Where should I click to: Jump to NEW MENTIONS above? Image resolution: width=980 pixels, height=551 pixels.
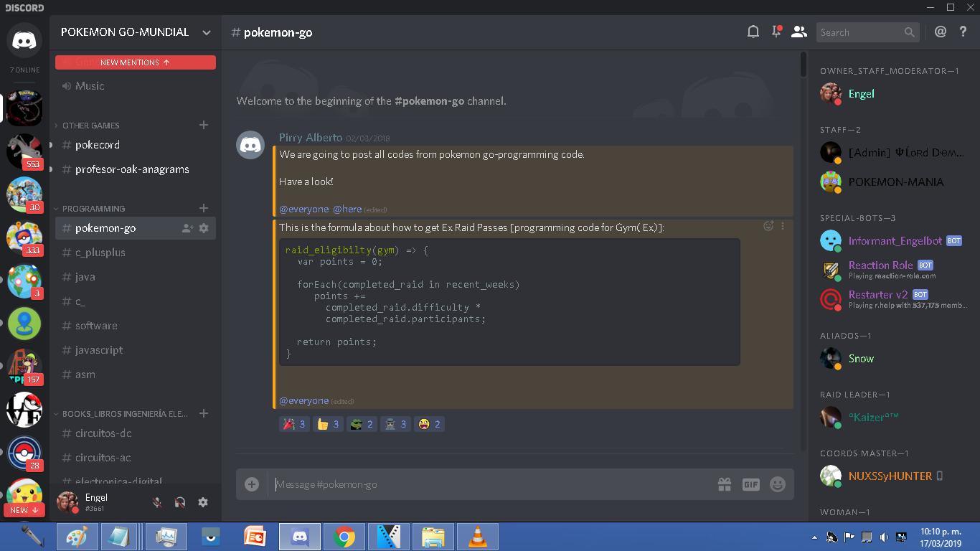coord(136,62)
